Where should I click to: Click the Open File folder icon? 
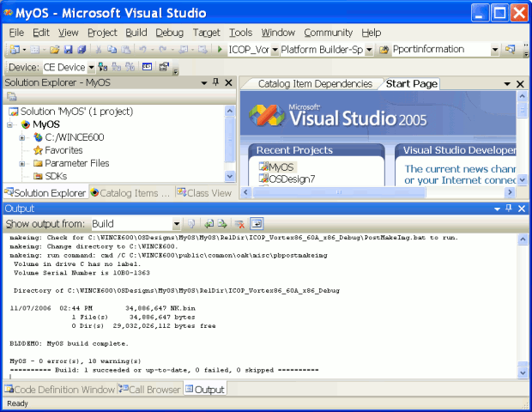[x=55, y=50]
